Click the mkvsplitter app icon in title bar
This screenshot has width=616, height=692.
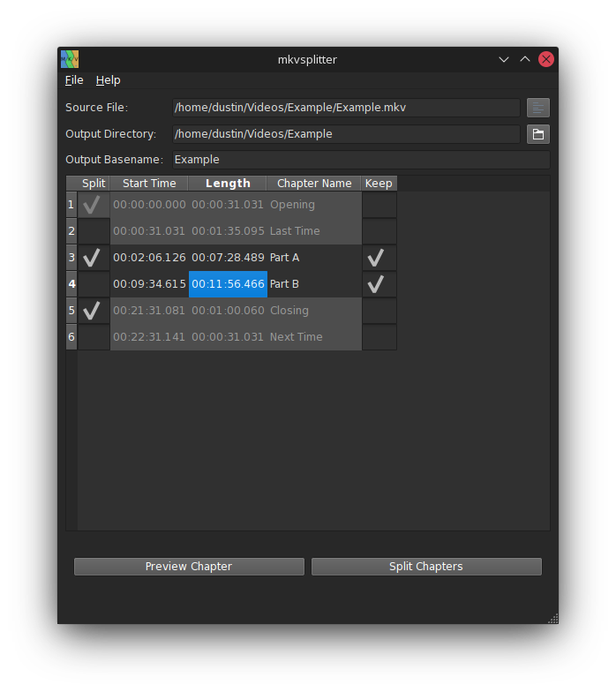pos(70,59)
